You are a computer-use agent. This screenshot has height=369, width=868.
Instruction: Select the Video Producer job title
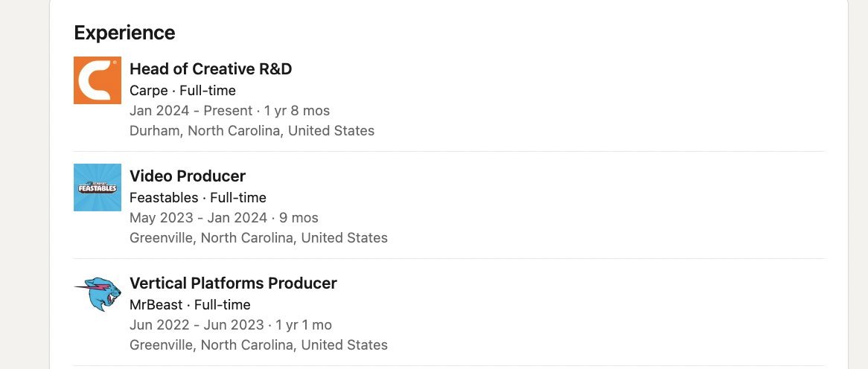point(188,176)
